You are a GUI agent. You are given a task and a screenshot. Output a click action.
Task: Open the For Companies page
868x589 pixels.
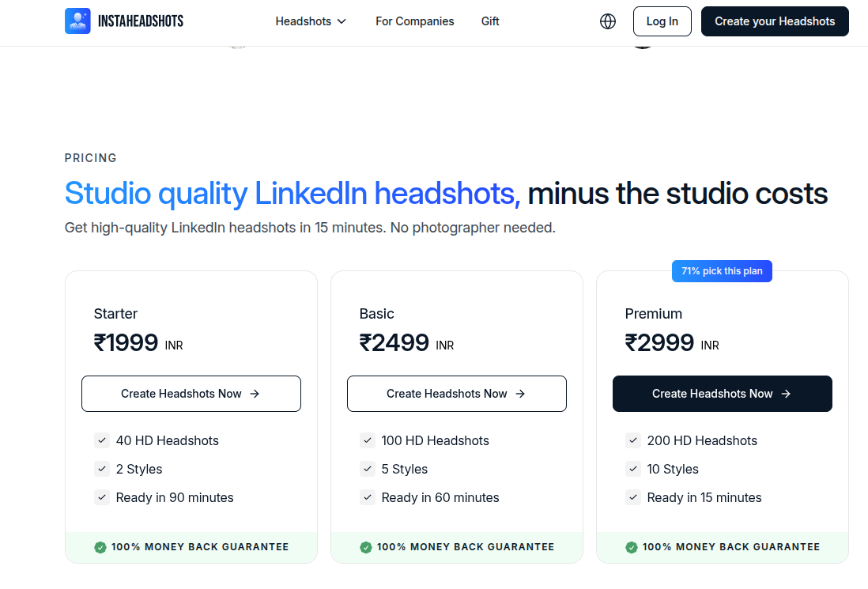tap(415, 21)
